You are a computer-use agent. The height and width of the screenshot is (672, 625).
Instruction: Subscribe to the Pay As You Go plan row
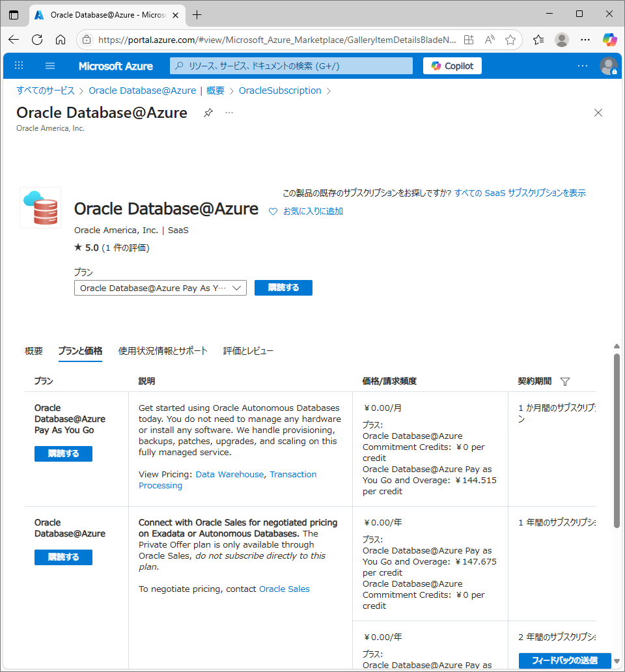point(63,453)
